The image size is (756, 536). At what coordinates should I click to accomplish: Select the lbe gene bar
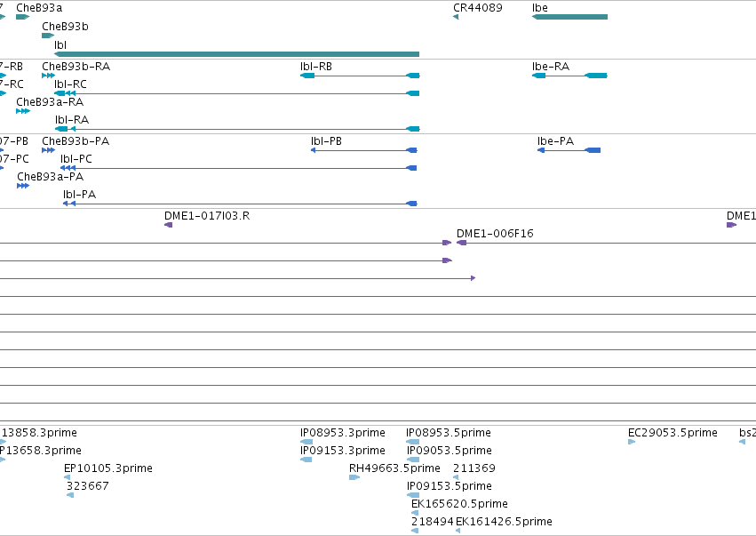point(570,17)
